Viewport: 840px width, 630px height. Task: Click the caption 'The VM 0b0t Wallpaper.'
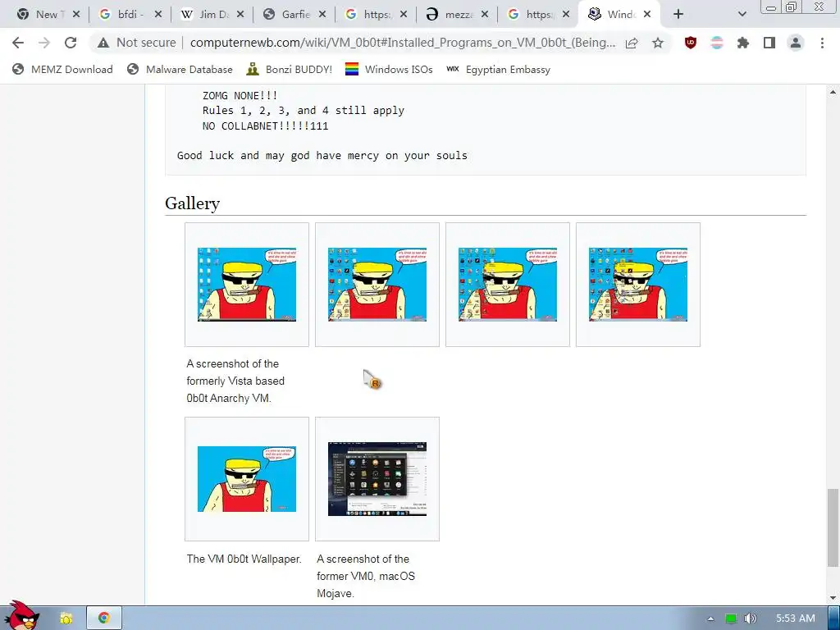click(244, 559)
